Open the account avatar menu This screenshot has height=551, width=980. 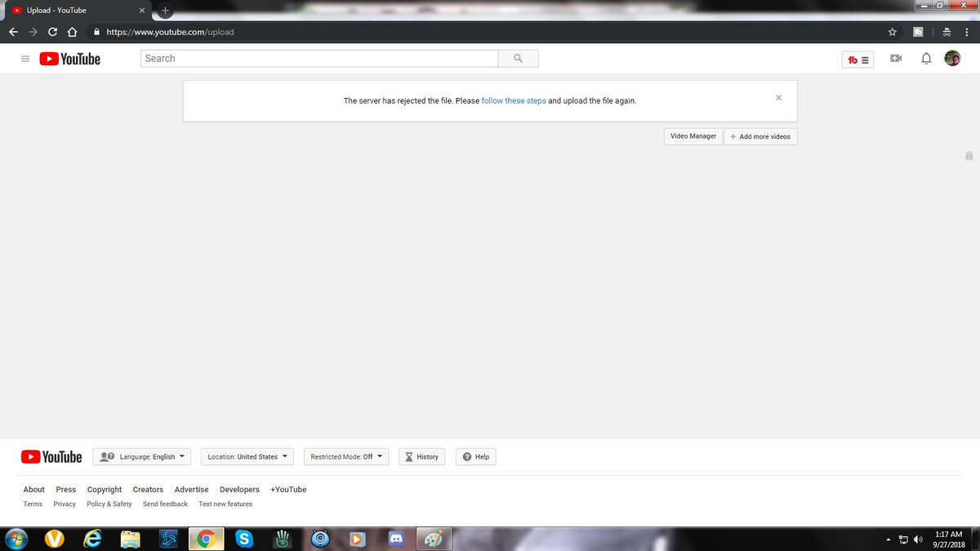click(952, 59)
